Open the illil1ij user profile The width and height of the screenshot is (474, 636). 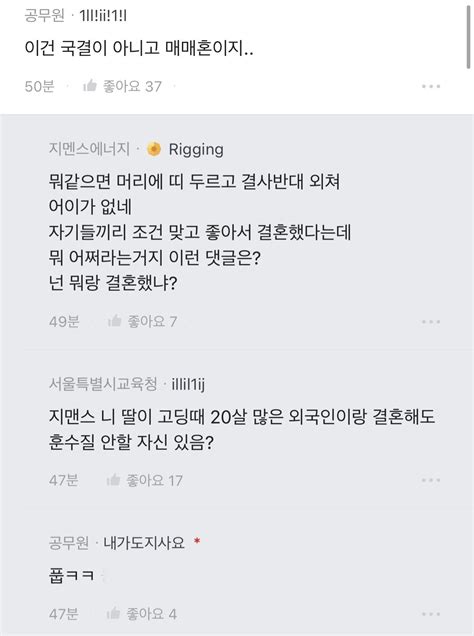click(188, 384)
